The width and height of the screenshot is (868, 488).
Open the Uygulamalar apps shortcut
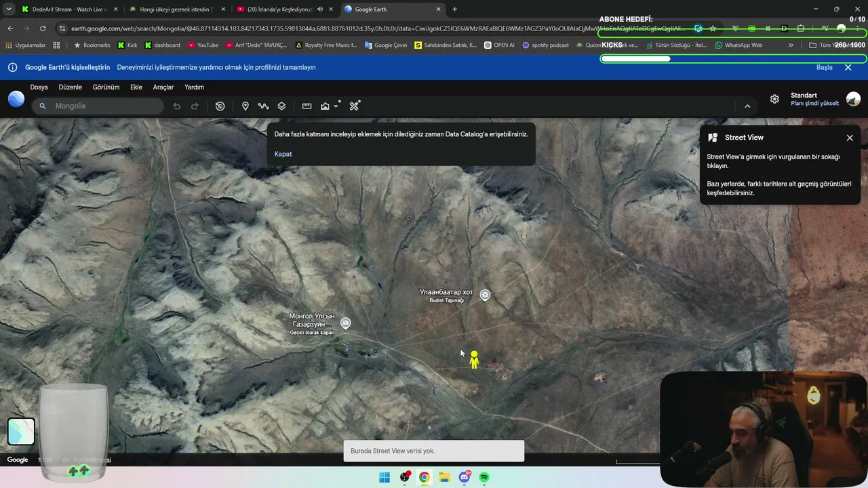tap(26, 45)
